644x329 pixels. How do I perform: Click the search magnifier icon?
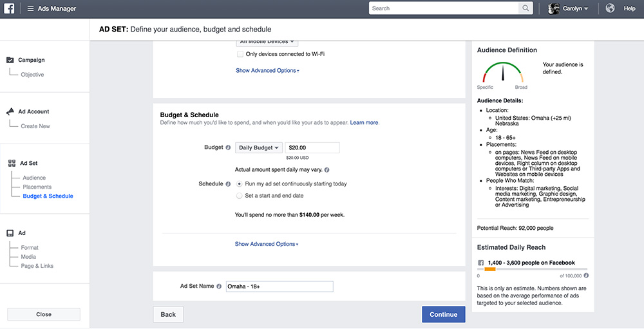click(526, 8)
